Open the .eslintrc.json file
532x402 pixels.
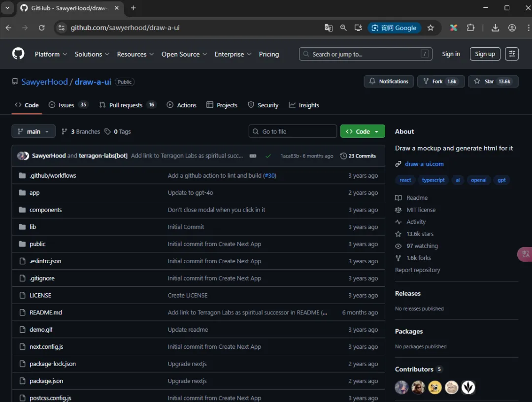pos(45,261)
